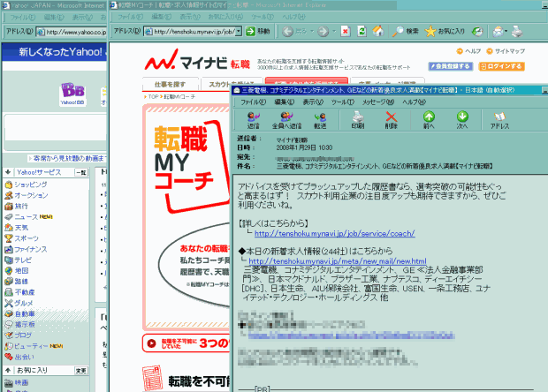Go to next message with 次へ icon
The image size is (548, 392).
[462, 120]
